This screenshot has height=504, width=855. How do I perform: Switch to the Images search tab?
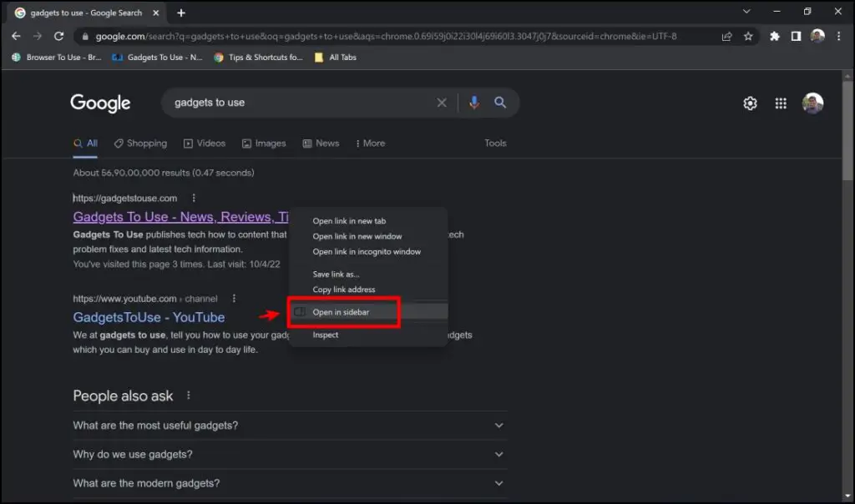264,143
